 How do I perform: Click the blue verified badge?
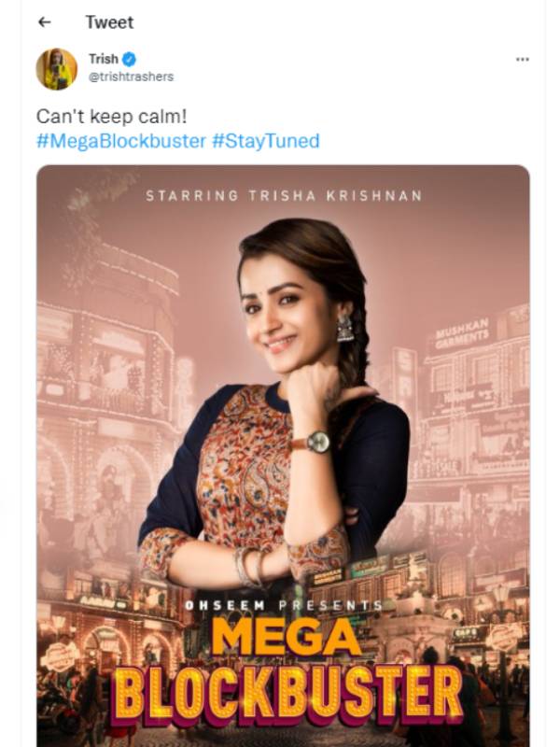130,59
